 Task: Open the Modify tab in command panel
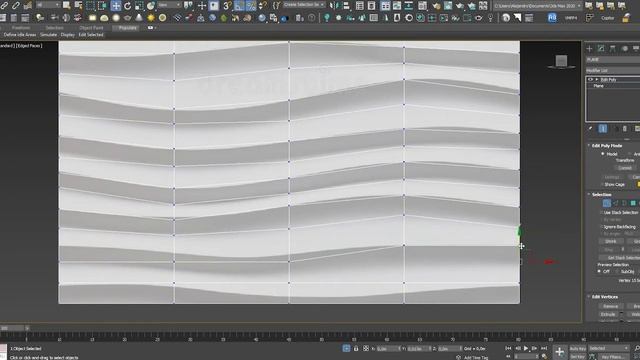click(601, 49)
